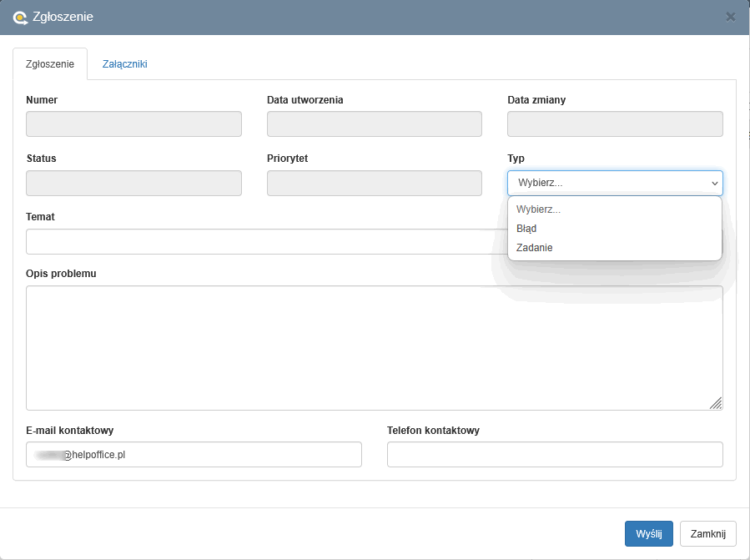Viewport: 750px width, 560px height.
Task: Click the greyed-out Priorytet field
Action: point(374,183)
